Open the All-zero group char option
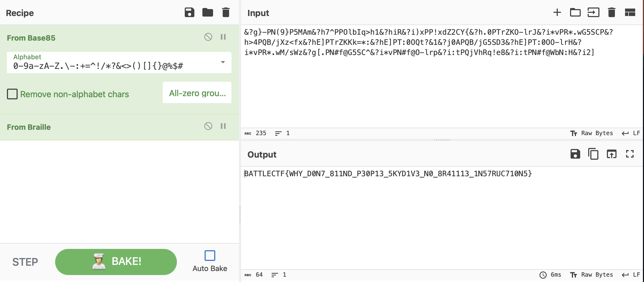 click(197, 93)
